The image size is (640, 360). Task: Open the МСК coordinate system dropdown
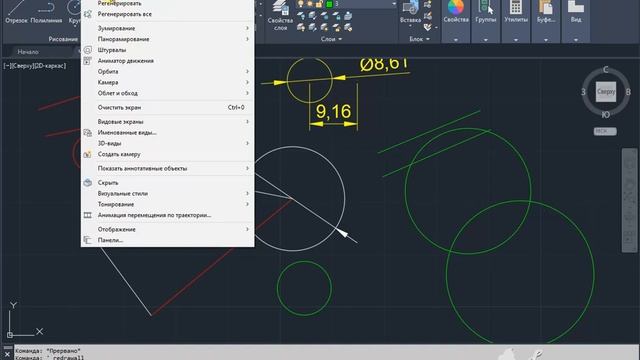pyautogui.click(x=605, y=131)
